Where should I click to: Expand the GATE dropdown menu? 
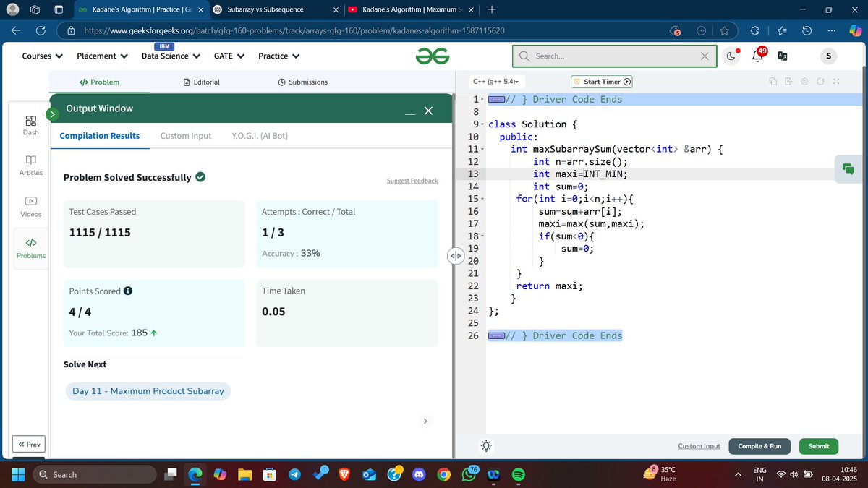[229, 56]
